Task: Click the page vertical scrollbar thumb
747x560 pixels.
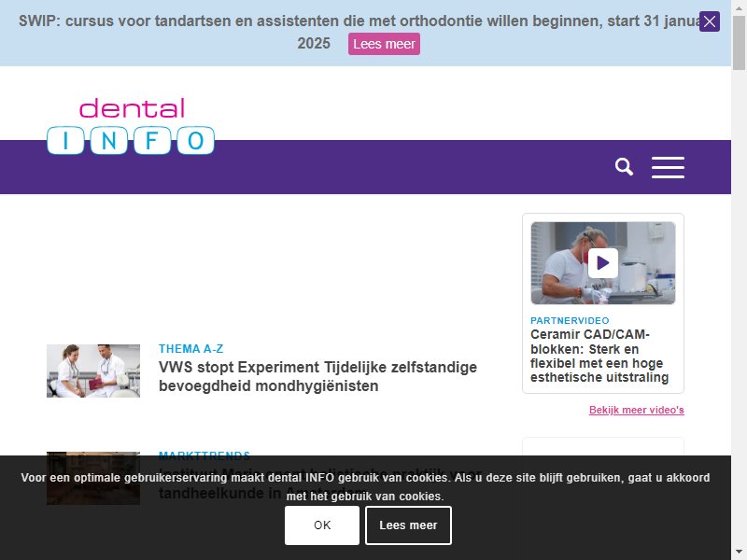Action: [x=739, y=43]
